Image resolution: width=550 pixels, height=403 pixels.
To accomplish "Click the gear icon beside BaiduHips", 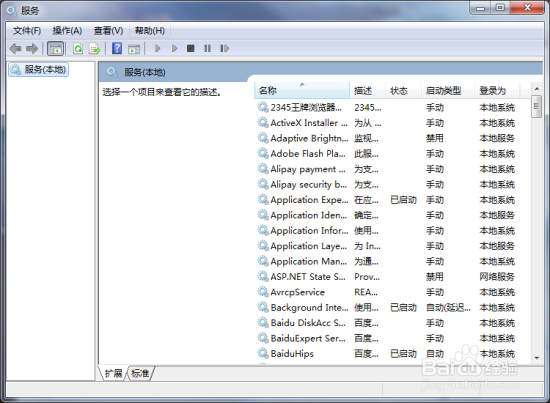I will (263, 353).
